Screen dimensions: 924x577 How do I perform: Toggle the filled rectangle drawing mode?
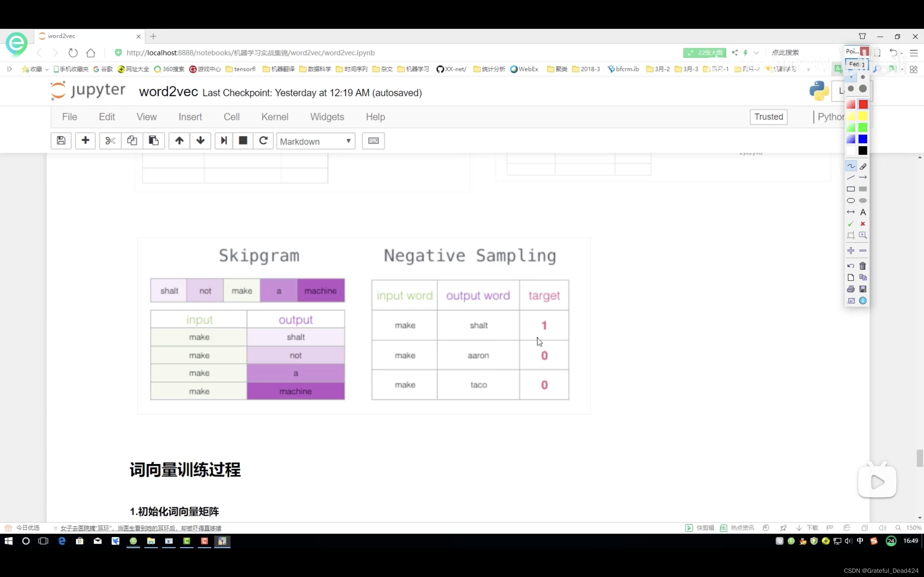pyautogui.click(x=862, y=189)
